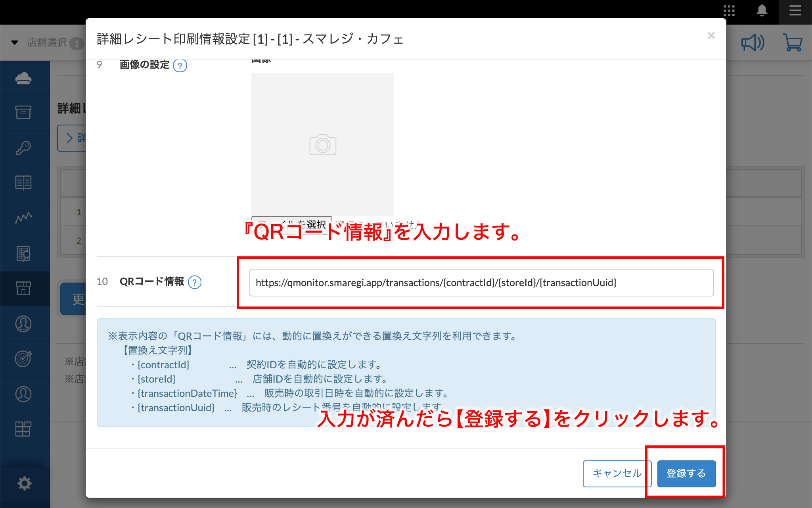This screenshot has width=812, height=508.
Task: Click help icon next to 画像の設定
Action: pos(180,65)
